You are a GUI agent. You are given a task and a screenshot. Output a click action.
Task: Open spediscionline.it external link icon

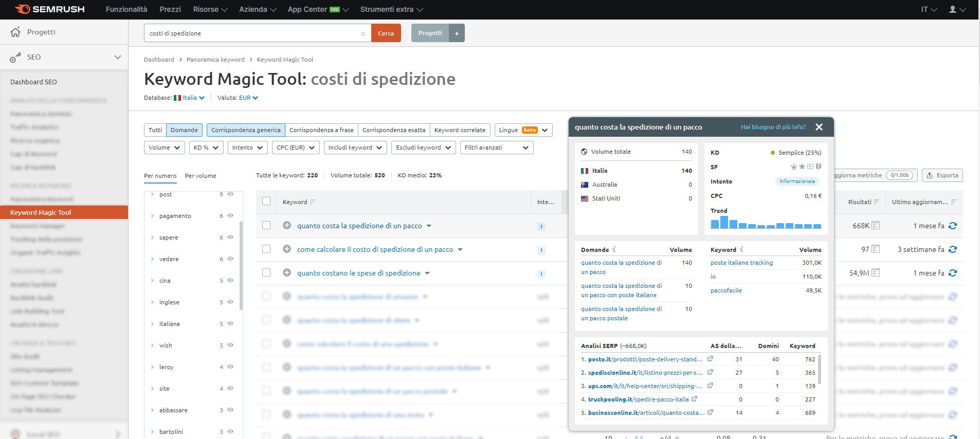710,372
